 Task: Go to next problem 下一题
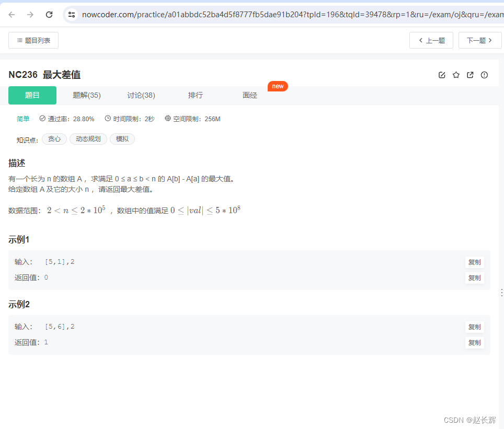point(480,40)
